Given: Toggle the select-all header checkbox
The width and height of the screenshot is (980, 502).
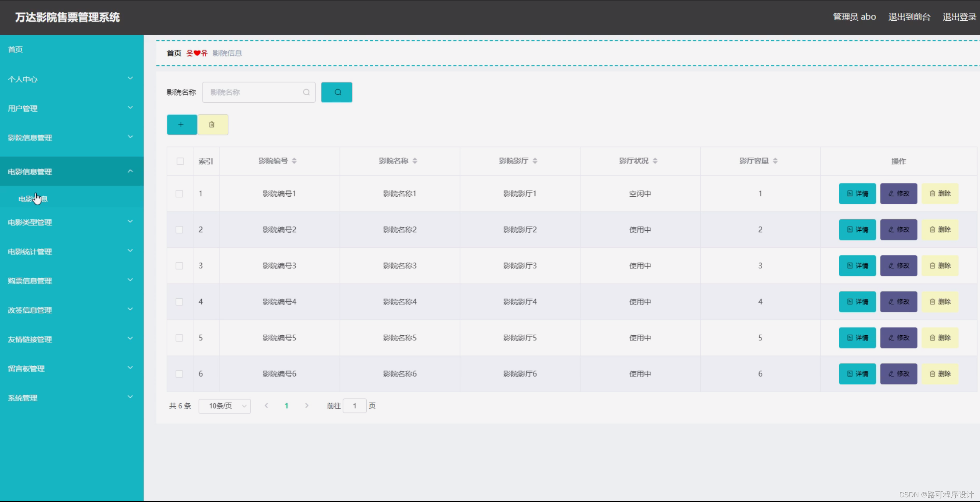Looking at the screenshot, I should point(180,161).
